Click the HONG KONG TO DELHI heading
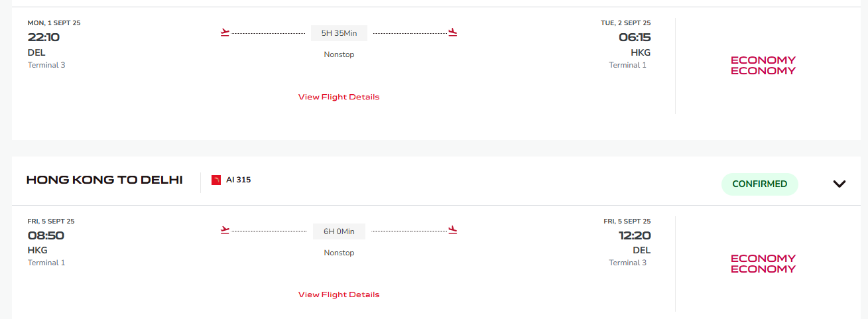This screenshot has height=319, width=868. pos(105,180)
